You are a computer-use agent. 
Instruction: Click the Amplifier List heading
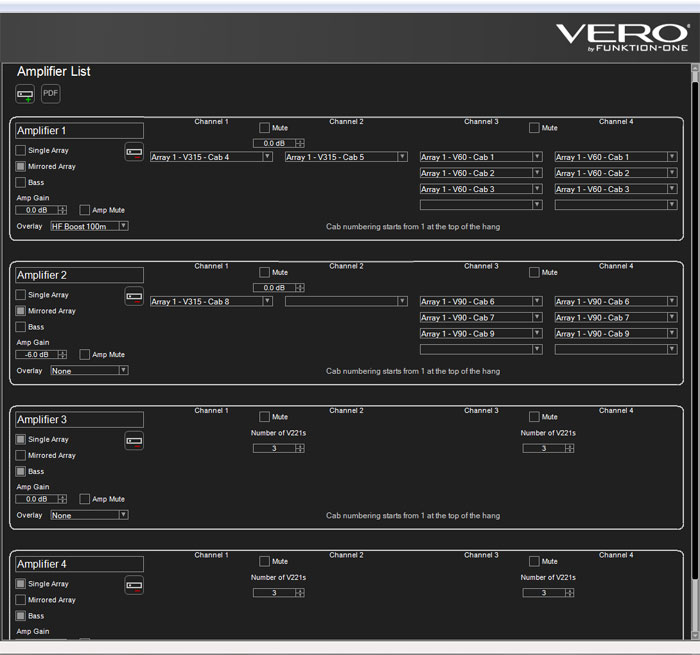click(x=54, y=71)
